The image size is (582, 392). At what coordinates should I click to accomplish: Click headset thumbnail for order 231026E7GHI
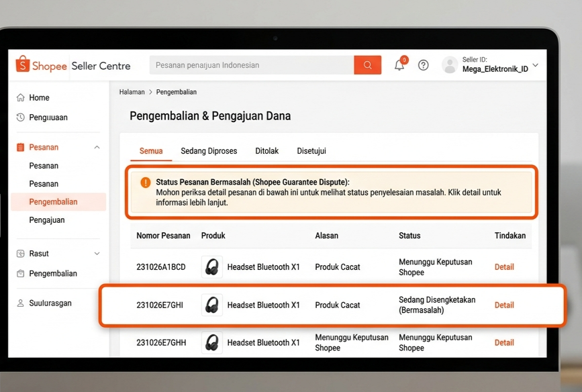212,305
